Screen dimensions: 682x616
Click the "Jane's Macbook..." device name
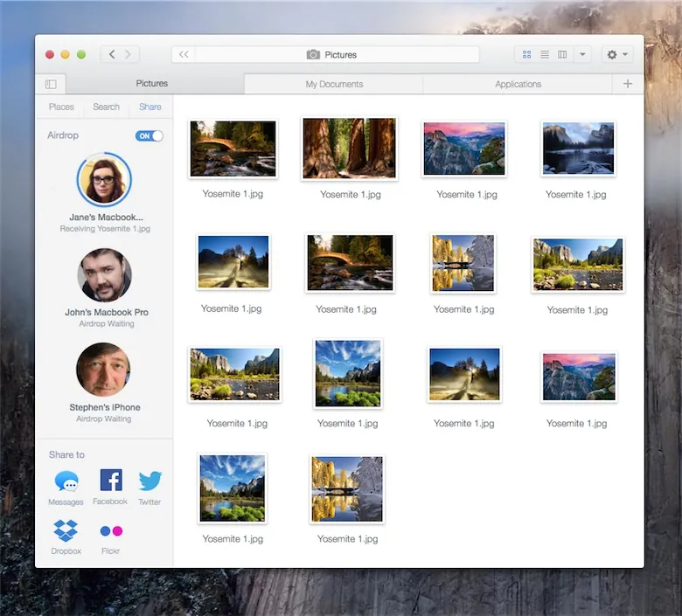[x=106, y=217]
